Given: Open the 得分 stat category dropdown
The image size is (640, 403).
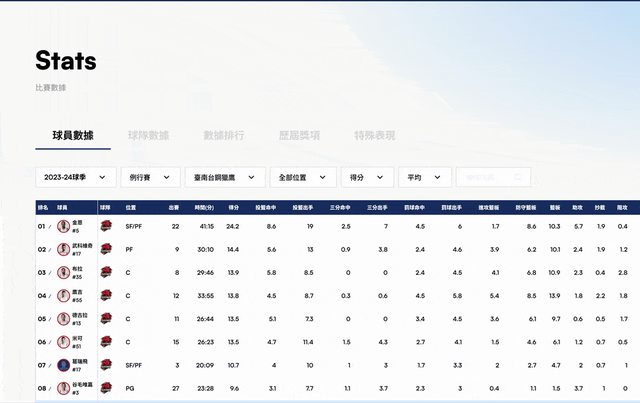Looking at the screenshot, I should point(366,177).
